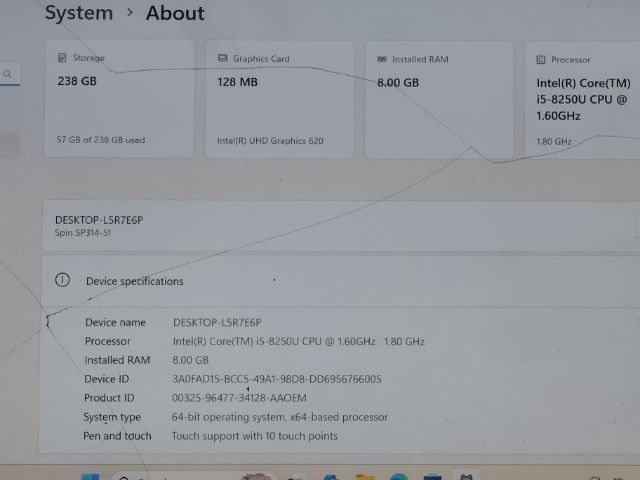
Task: Select the Device ID value 3A0FAD15-BCC5...
Action: [277, 379]
